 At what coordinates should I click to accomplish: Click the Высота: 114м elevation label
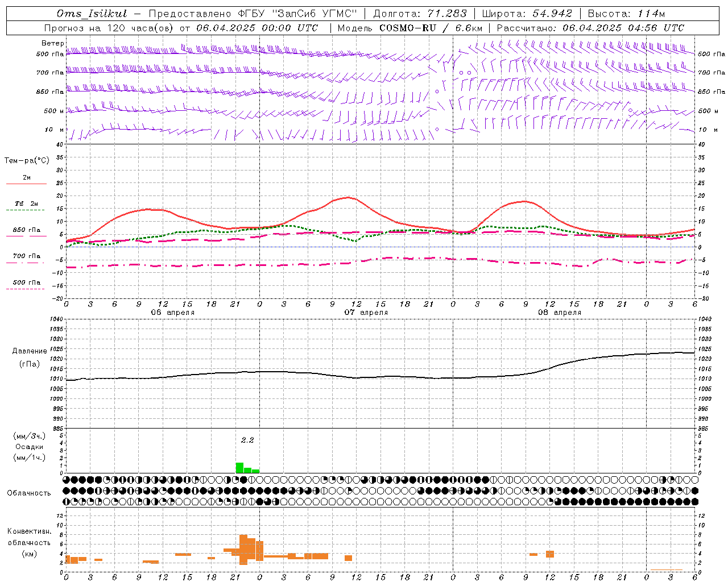[x=626, y=14]
